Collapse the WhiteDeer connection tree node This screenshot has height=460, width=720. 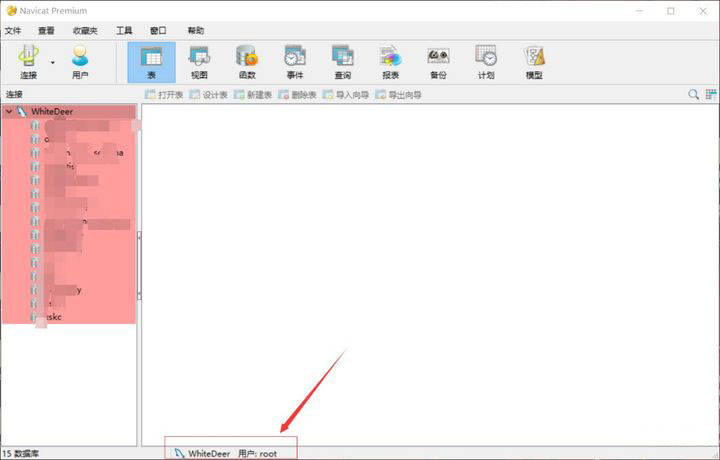click(x=9, y=111)
